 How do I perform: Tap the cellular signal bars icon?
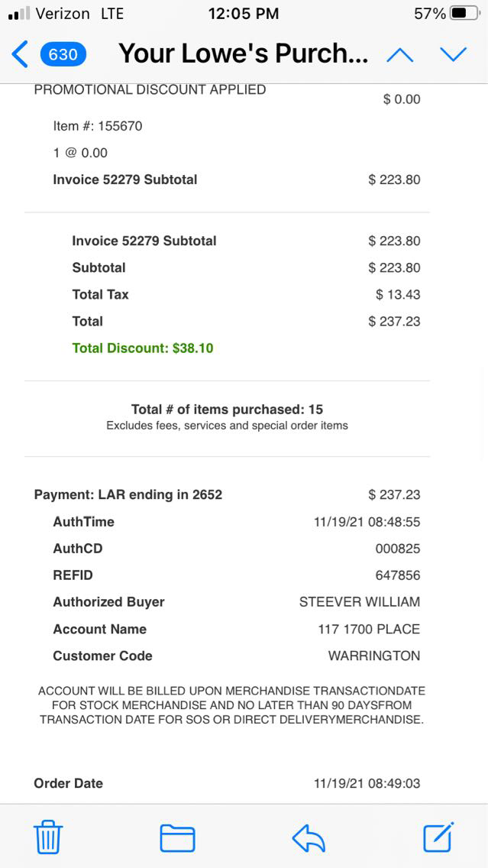coord(18,14)
